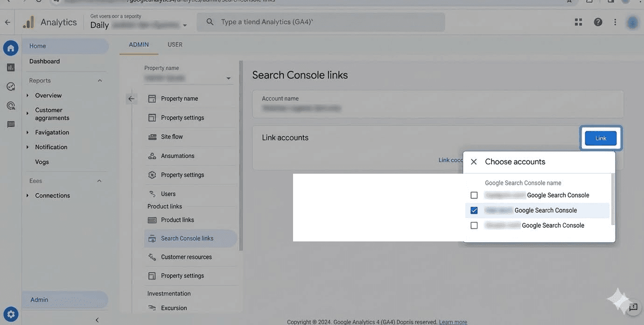
Task: Select Admin in the sidebar
Action: 65,300
